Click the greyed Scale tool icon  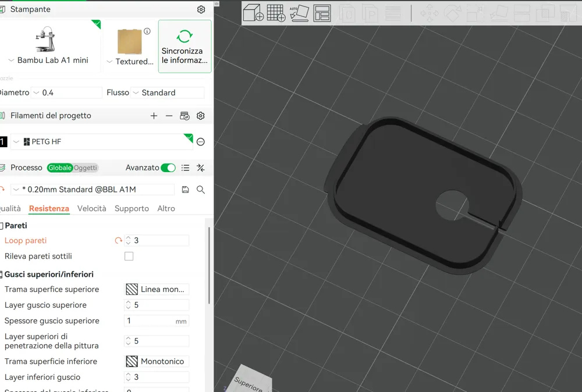pyautogui.click(x=475, y=13)
